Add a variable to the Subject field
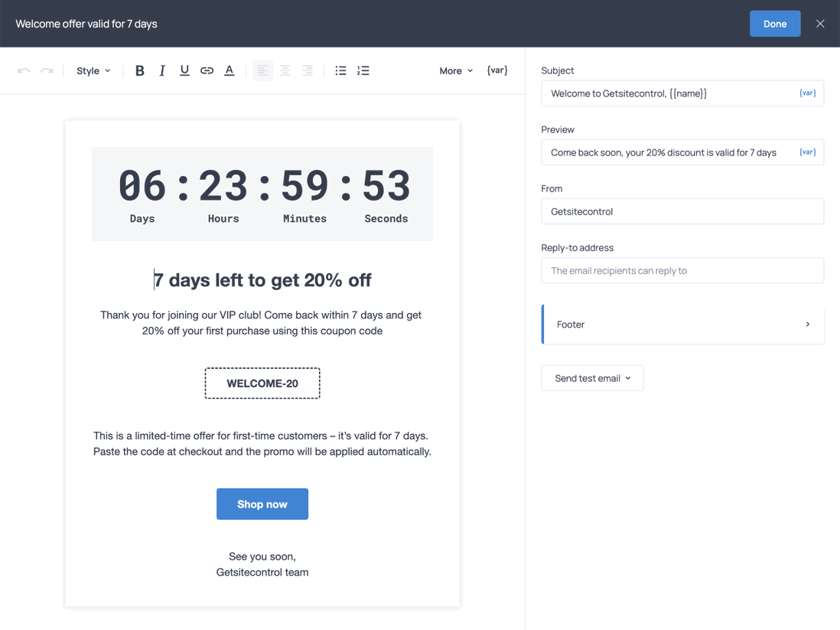The image size is (840, 630). (807, 92)
